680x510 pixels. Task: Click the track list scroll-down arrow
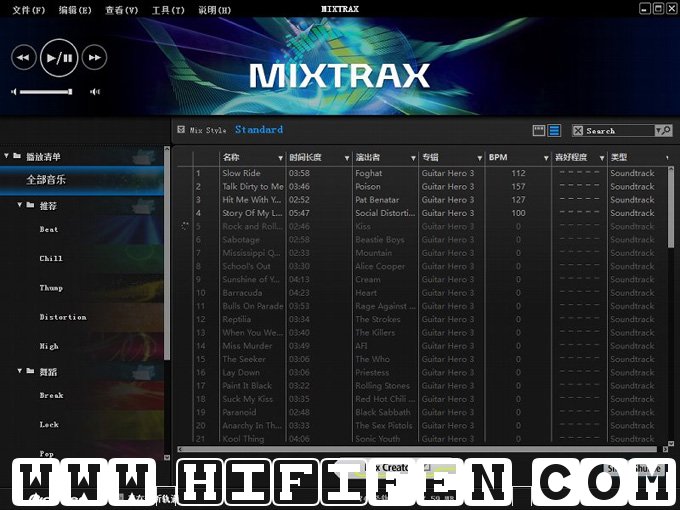[670, 443]
